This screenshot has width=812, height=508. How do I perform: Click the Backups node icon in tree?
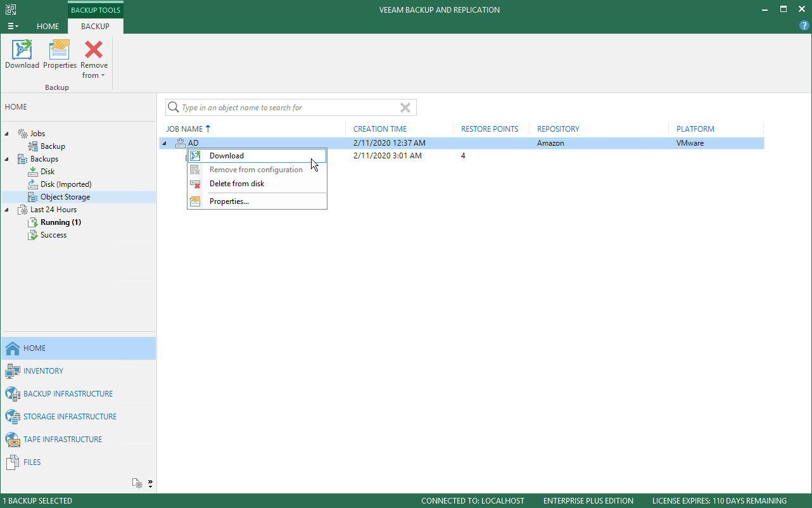click(23, 159)
